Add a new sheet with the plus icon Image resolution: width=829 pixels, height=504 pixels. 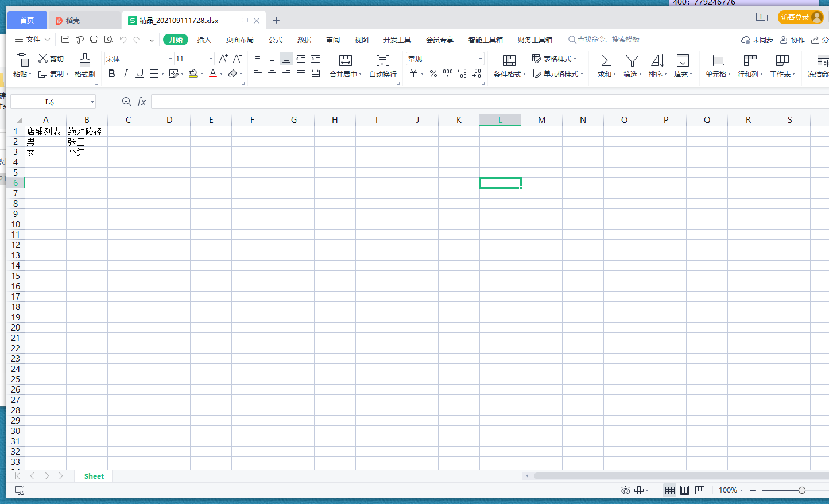[119, 476]
